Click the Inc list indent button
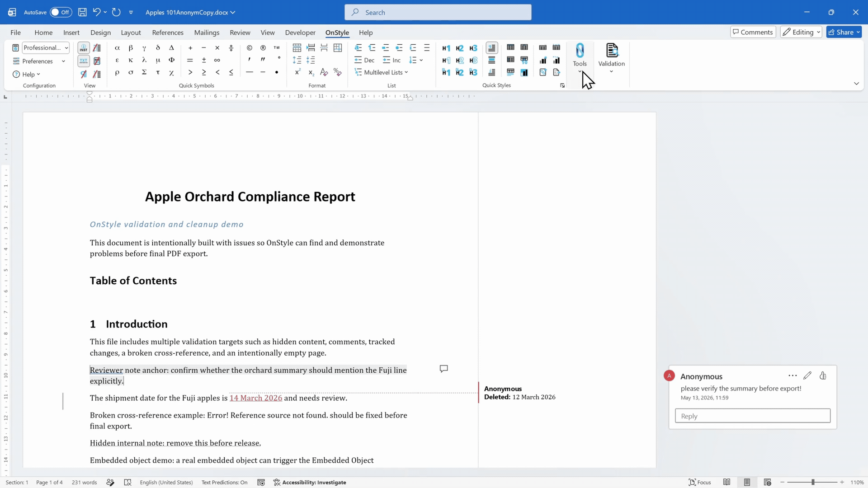 pos(392,60)
